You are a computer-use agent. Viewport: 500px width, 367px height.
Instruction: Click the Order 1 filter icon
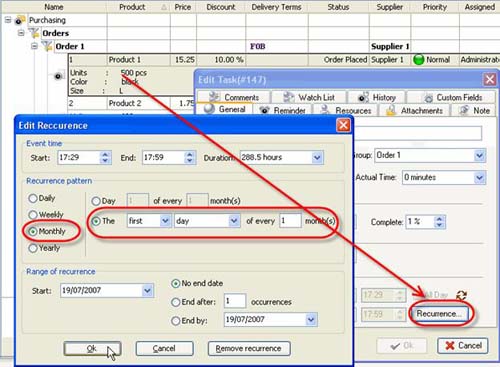(47, 46)
